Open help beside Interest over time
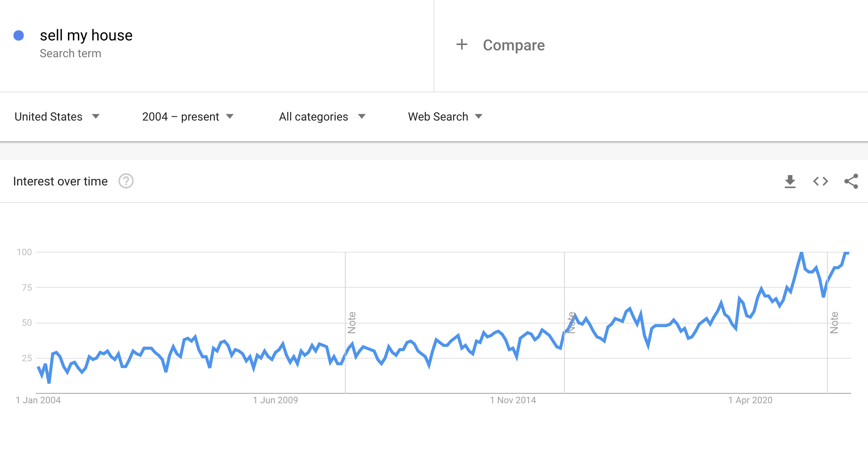Image resolution: width=868 pixels, height=454 pixels. [126, 181]
